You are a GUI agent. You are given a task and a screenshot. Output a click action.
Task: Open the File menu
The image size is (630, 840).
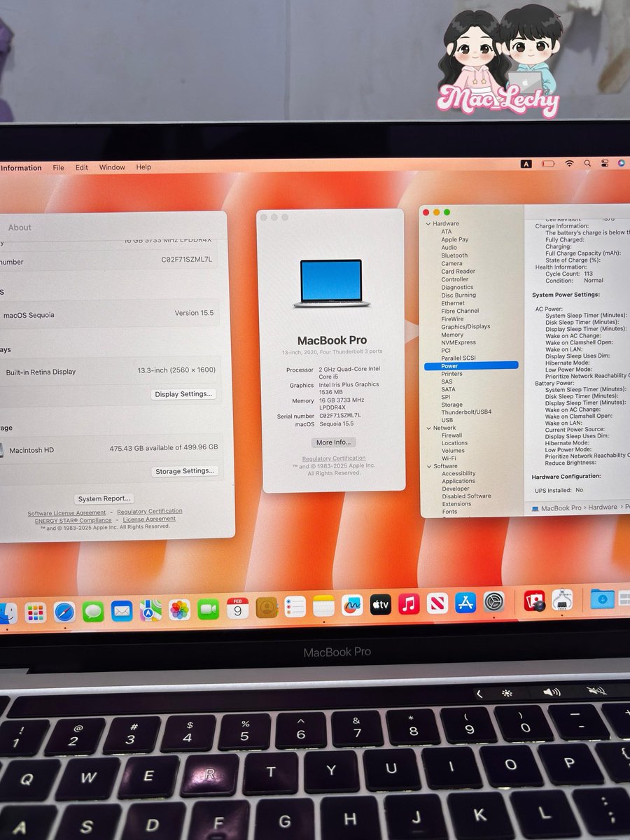[59, 167]
